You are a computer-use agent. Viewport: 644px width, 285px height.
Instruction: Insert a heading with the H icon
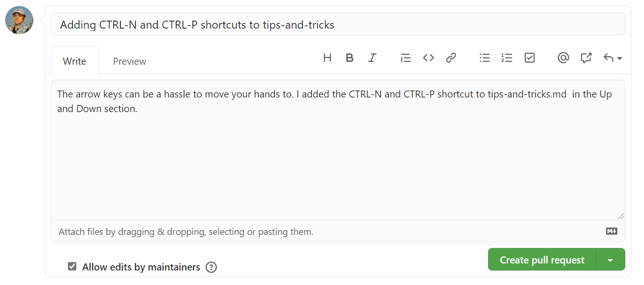(x=327, y=58)
